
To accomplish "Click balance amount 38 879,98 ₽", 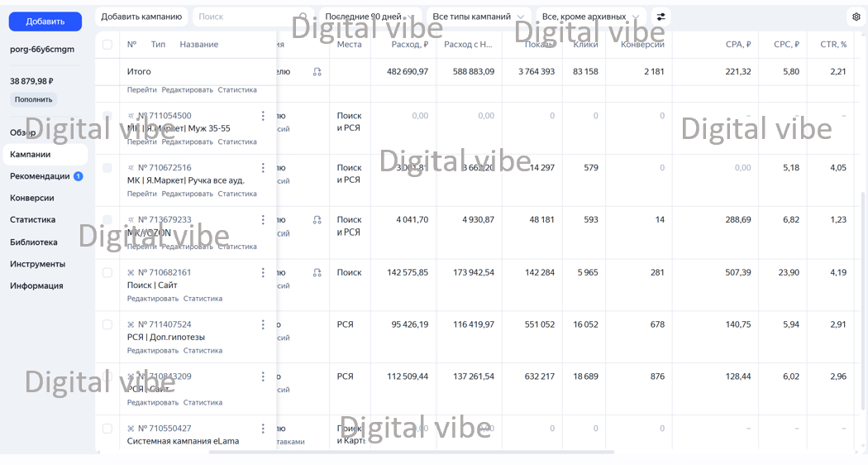I will (31, 81).
